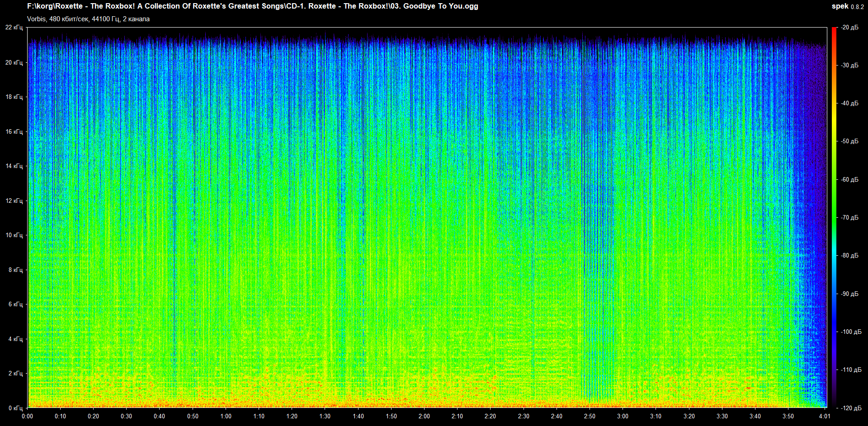
Task: Click the -60 дБ scale label
Action: coord(849,179)
